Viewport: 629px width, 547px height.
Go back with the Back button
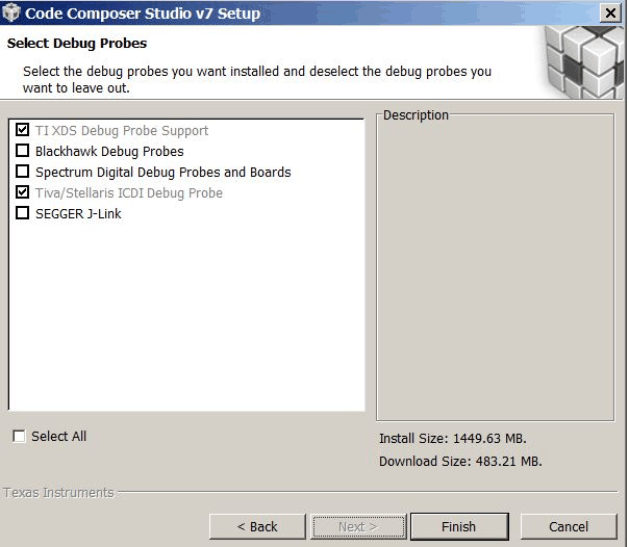tap(257, 527)
